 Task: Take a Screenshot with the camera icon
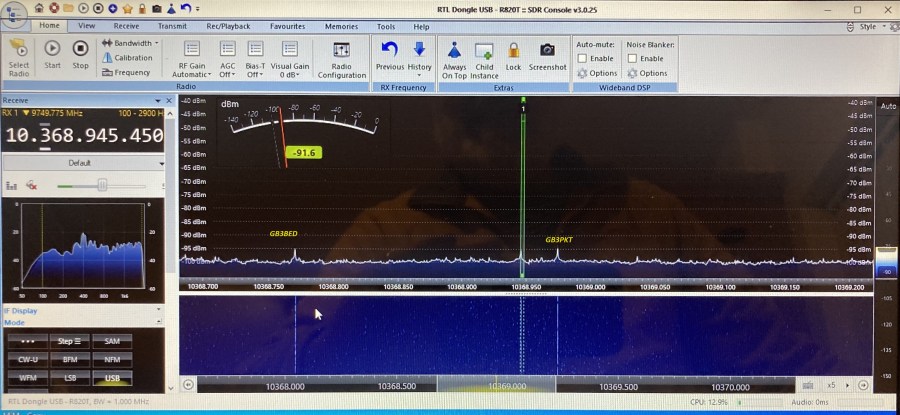coord(547,54)
